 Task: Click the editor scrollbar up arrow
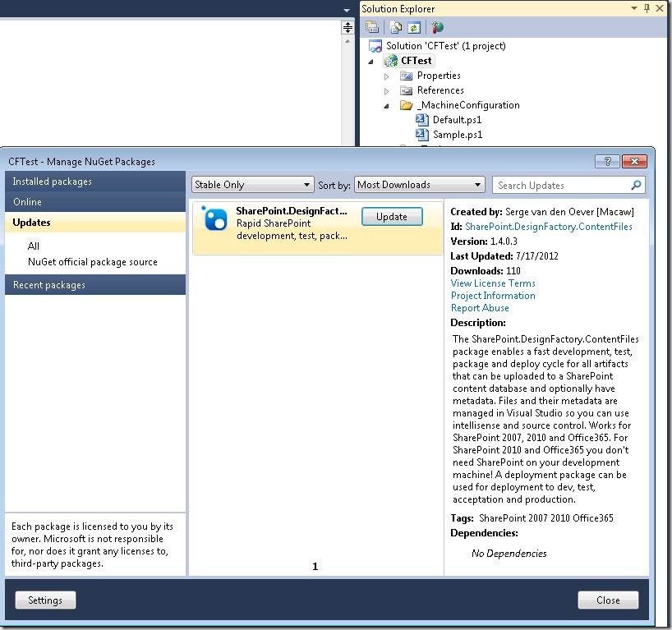coord(348,42)
